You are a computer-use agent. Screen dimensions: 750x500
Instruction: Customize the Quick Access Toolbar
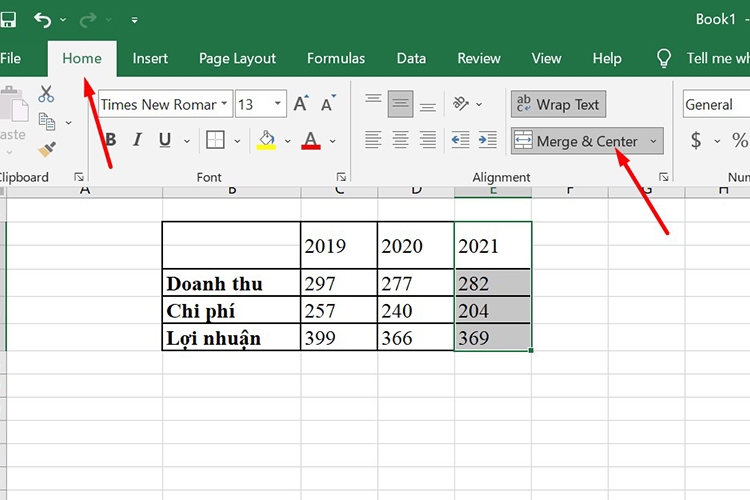click(x=134, y=20)
